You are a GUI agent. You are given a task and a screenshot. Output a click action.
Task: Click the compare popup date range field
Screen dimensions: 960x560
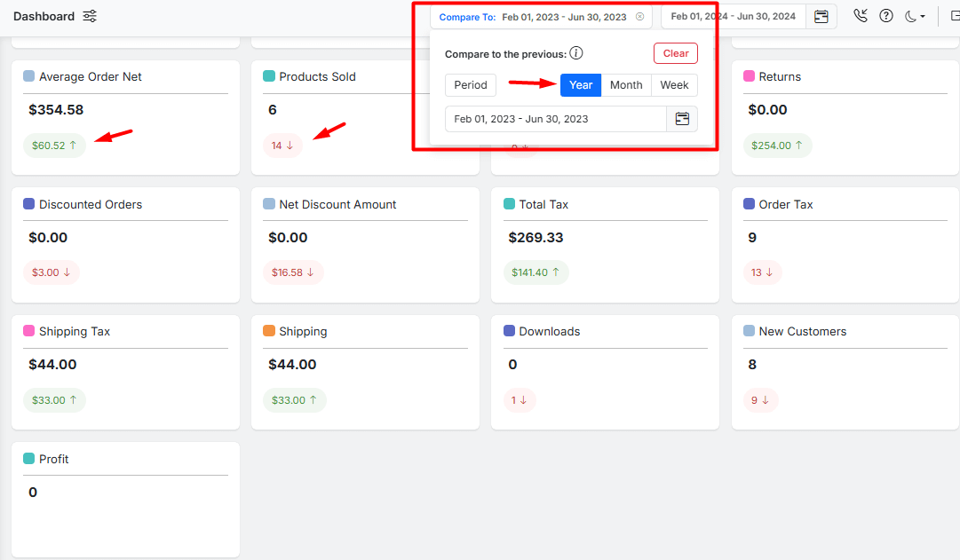[x=555, y=119]
